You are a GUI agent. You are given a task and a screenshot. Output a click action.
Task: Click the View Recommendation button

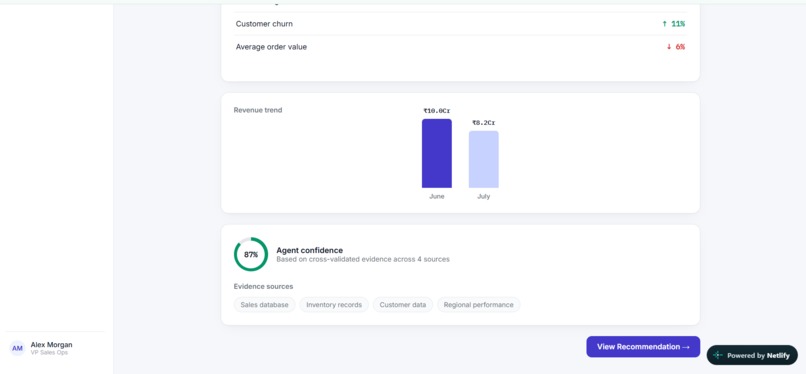[x=643, y=347]
